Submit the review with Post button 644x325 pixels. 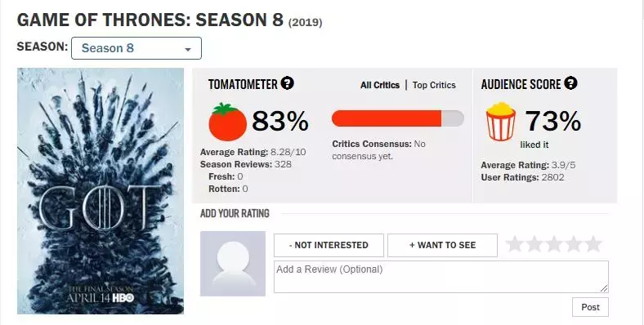[x=590, y=307]
